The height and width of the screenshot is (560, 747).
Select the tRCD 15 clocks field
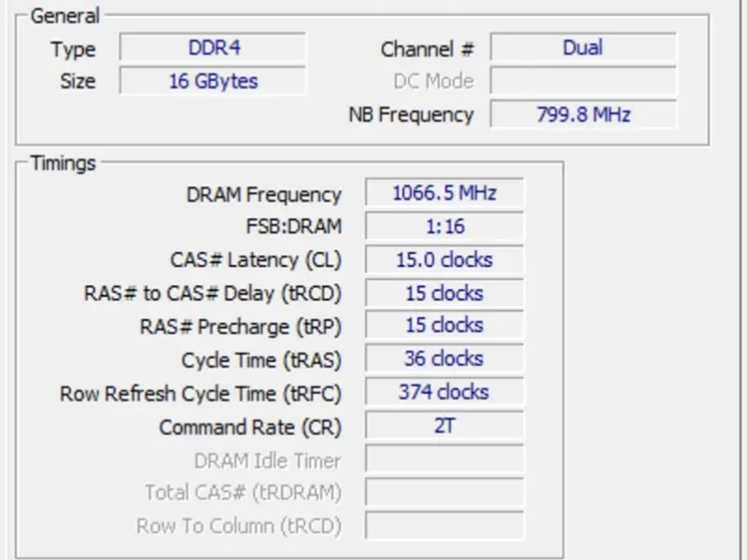pyautogui.click(x=444, y=293)
